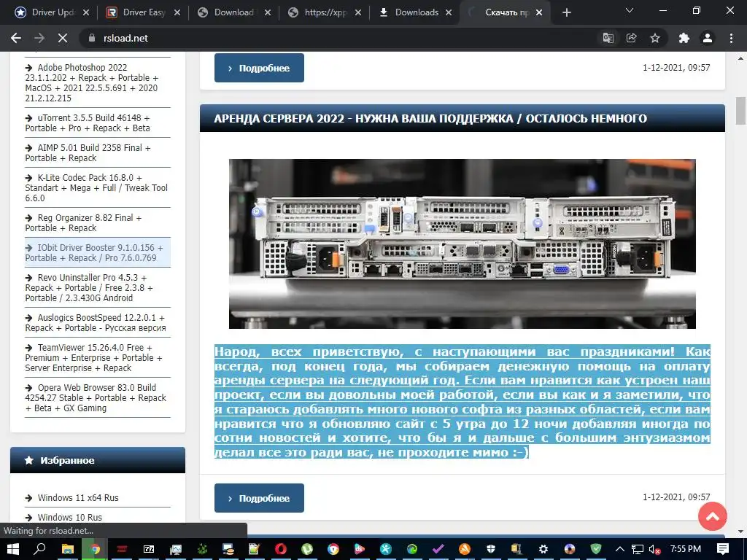Screen dimensions: 747x560
Task: Bookmark this page with the star
Action: pyautogui.click(x=655, y=38)
